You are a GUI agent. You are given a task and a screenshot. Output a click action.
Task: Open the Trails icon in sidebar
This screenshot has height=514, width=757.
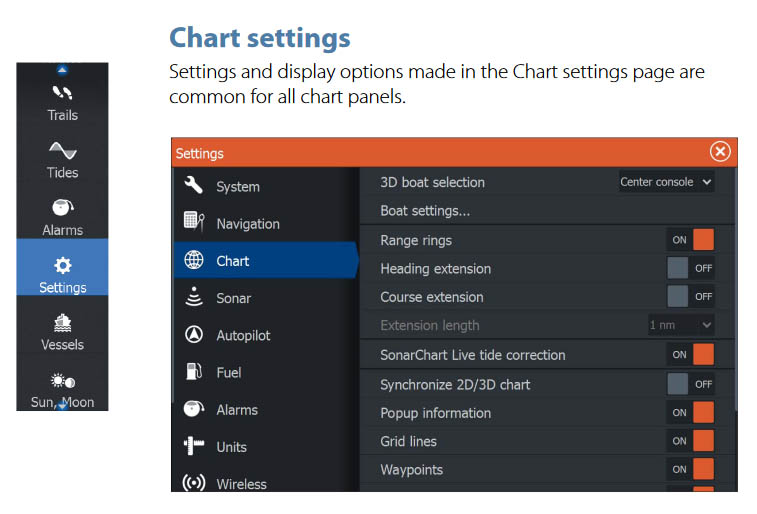point(62,93)
